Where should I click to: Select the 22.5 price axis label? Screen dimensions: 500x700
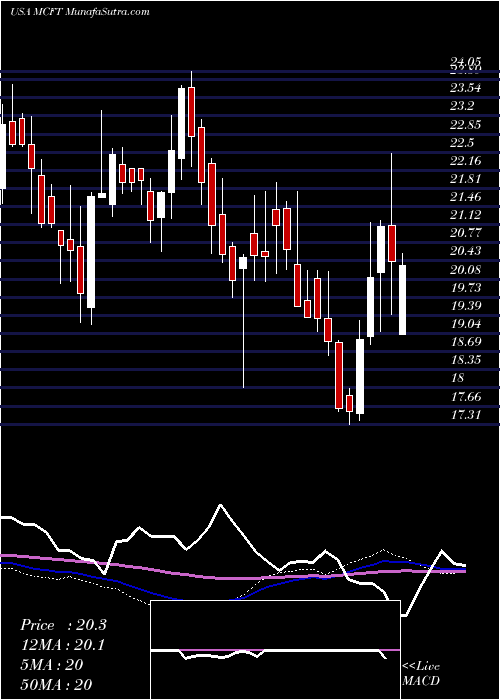pos(462,143)
